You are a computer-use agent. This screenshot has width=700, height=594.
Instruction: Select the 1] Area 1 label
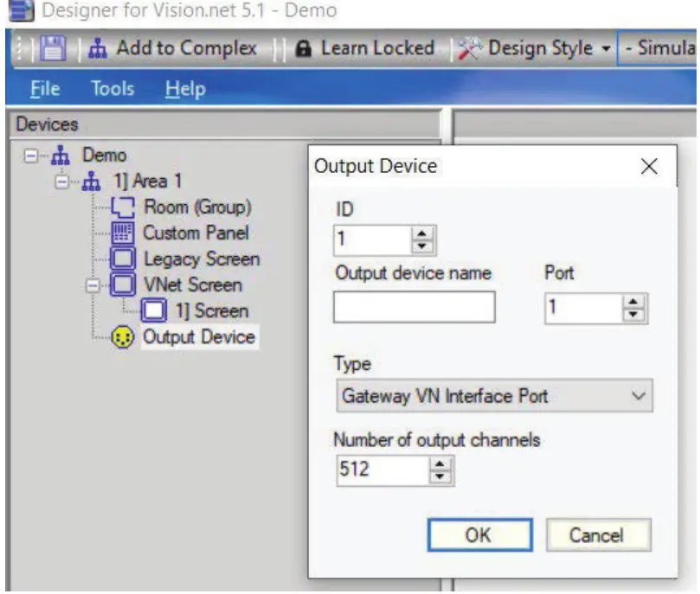coord(147,181)
